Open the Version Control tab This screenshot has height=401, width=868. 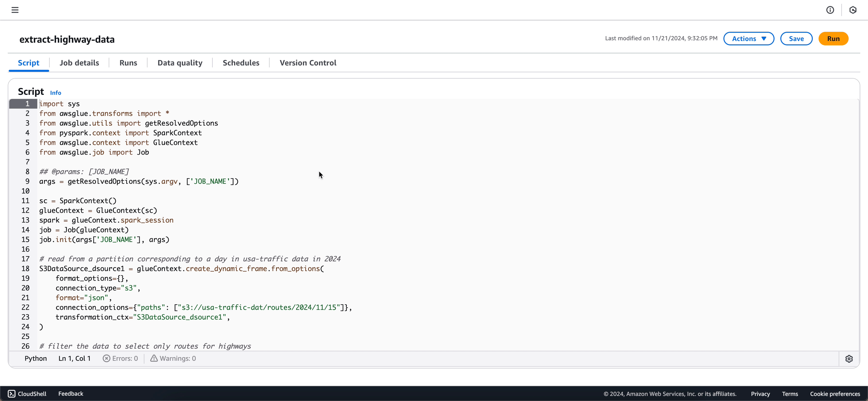coord(308,62)
